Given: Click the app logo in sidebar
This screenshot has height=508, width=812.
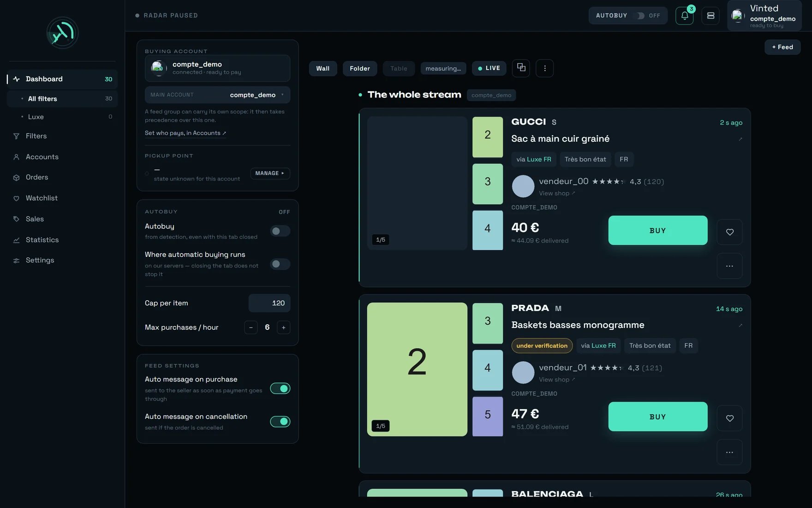Looking at the screenshot, I should [x=62, y=33].
